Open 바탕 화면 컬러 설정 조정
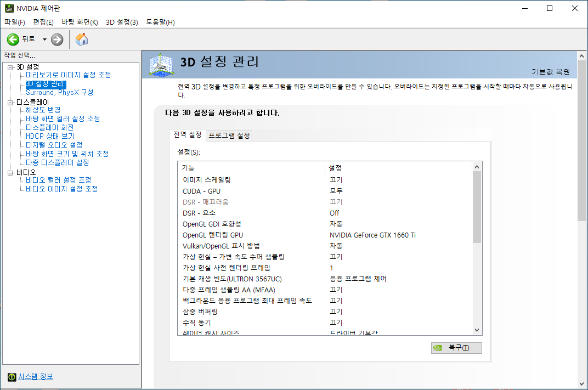Viewport: 588px width, 390px height. coord(63,118)
